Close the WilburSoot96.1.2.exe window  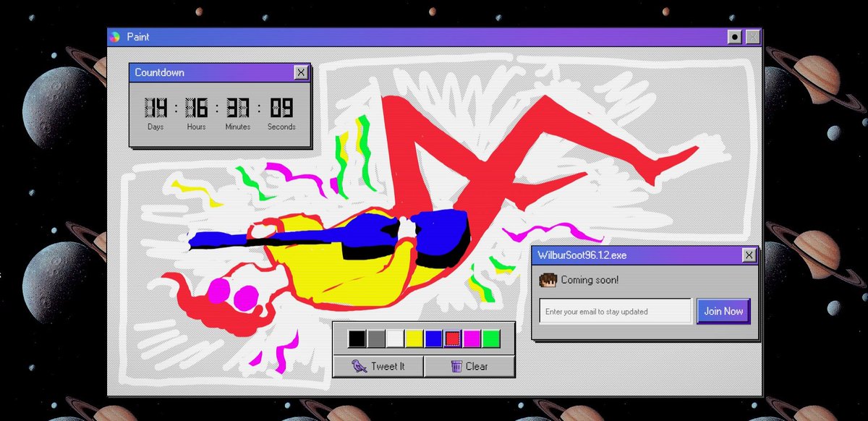[749, 255]
